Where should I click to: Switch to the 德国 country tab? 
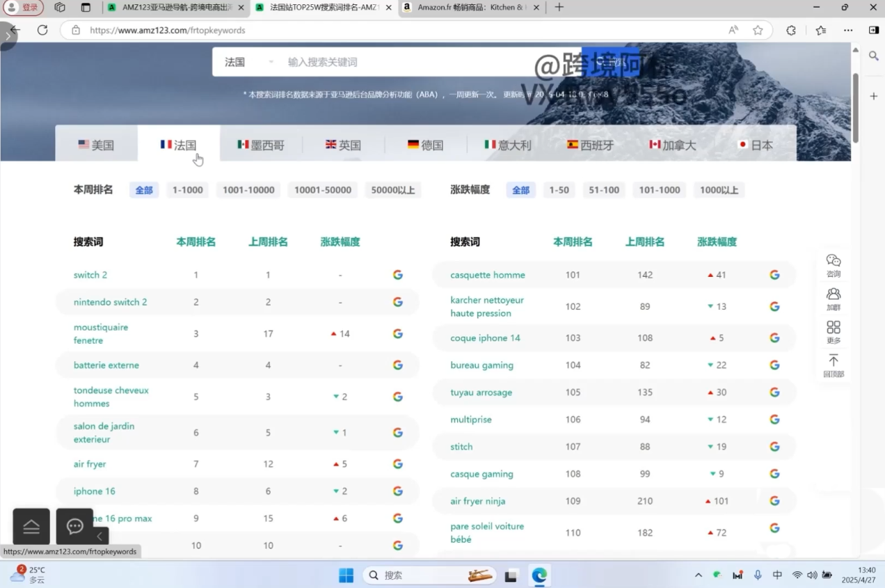[425, 145]
